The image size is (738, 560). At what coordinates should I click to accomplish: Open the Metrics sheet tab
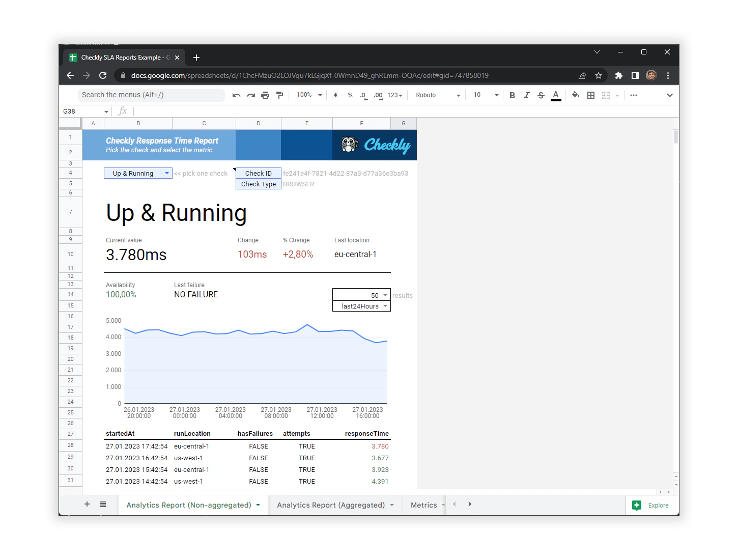click(x=424, y=505)
